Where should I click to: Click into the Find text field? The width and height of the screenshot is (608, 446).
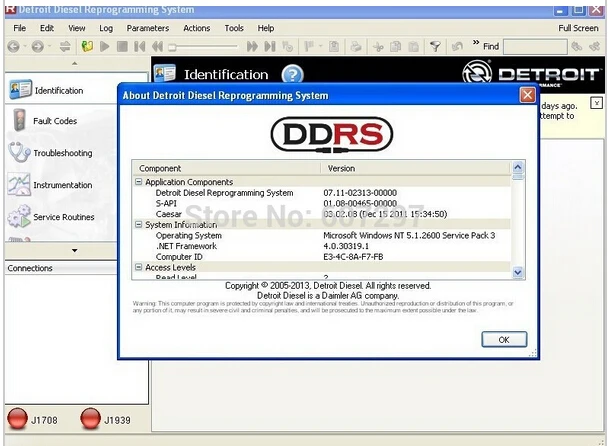pos(534,47)
